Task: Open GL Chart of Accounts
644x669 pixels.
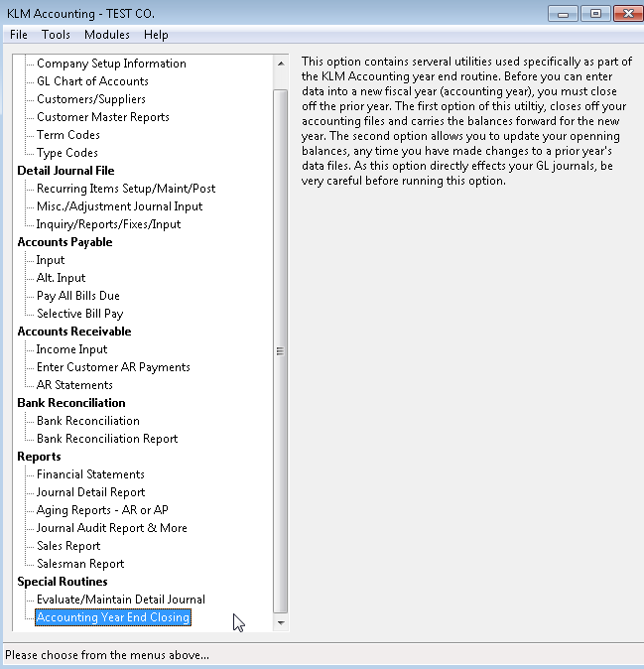Action: click(x=92, y=81)
